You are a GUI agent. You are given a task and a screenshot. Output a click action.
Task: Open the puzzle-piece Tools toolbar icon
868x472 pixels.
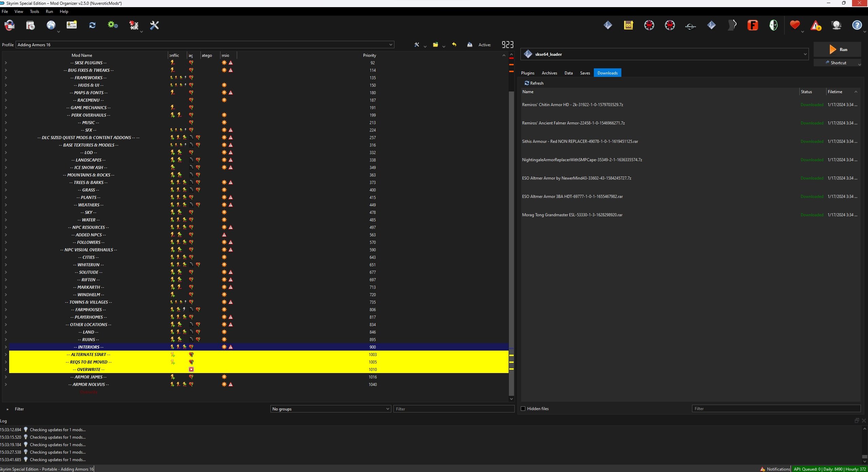tap(134, 25)
